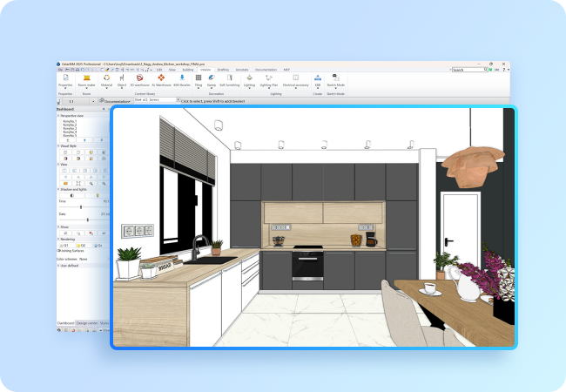Click the Time slider for shadows
The height and width of the screenshot is (392, 566).
pos(81,207)
